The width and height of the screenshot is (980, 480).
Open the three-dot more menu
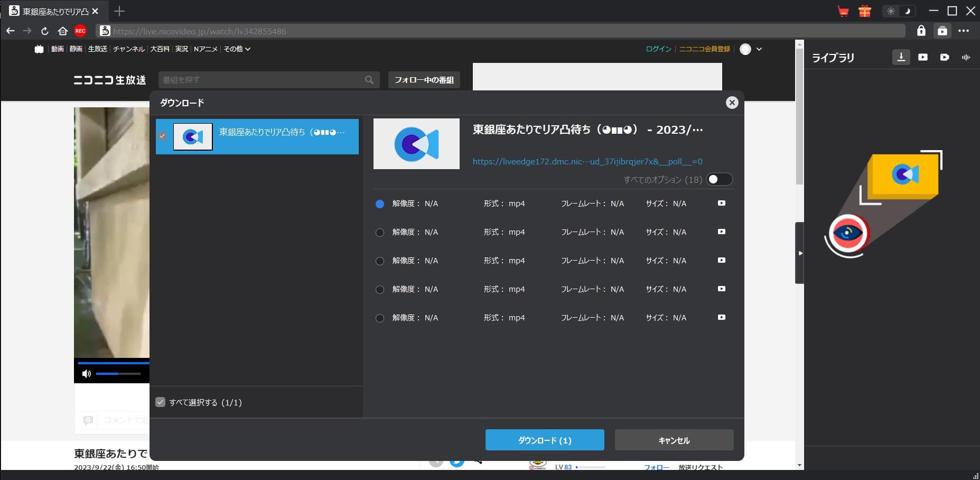click(x=964, y=31)
